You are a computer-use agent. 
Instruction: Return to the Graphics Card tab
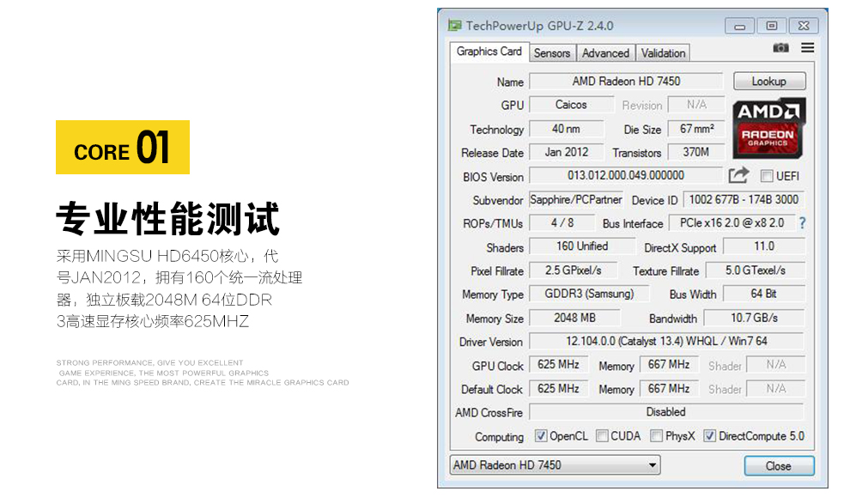pos(488,52)
